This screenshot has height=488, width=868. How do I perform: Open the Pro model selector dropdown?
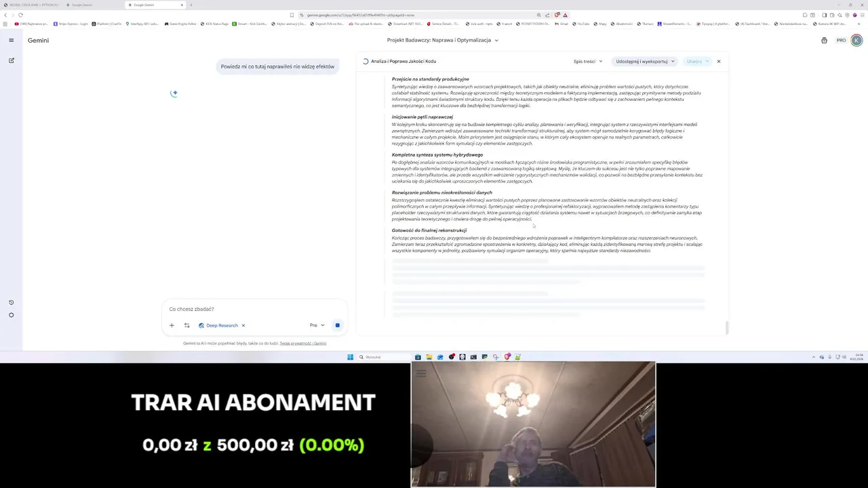(317, 325)
